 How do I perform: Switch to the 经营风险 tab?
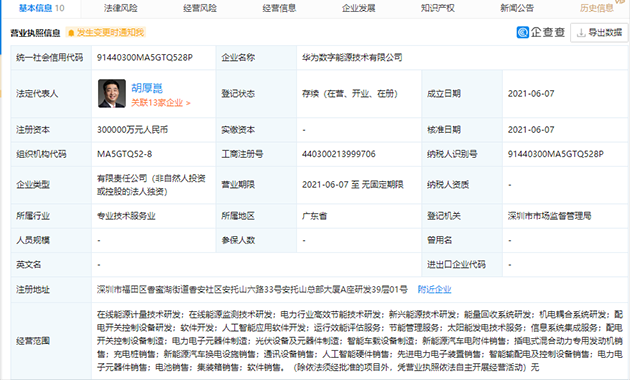[x=200, y=8]
